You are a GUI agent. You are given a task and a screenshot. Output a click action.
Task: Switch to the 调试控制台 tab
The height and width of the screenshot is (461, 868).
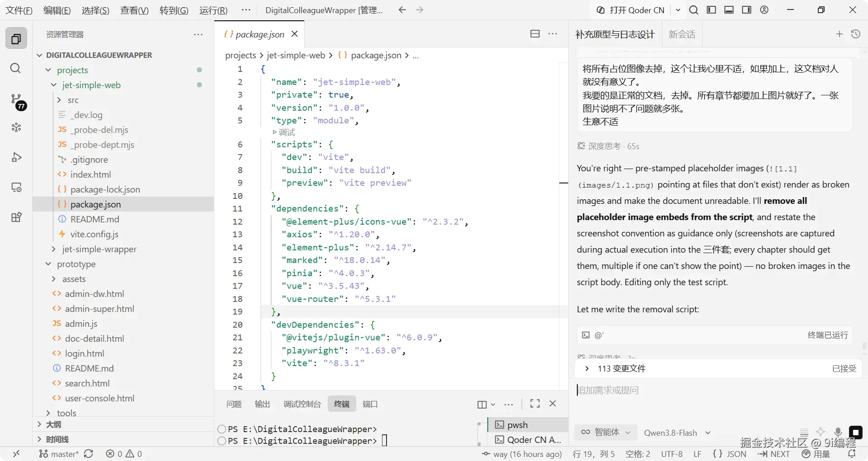tap(302, 404)
